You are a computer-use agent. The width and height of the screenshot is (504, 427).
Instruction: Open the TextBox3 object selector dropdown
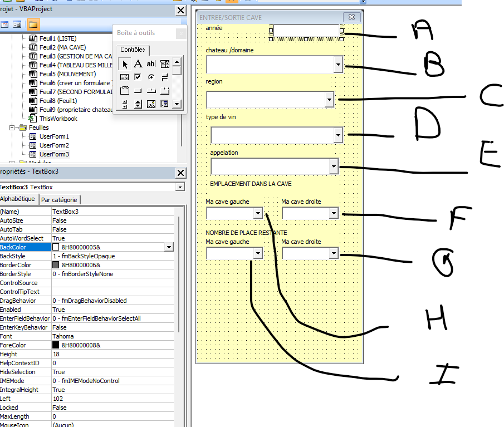point(179,187)
